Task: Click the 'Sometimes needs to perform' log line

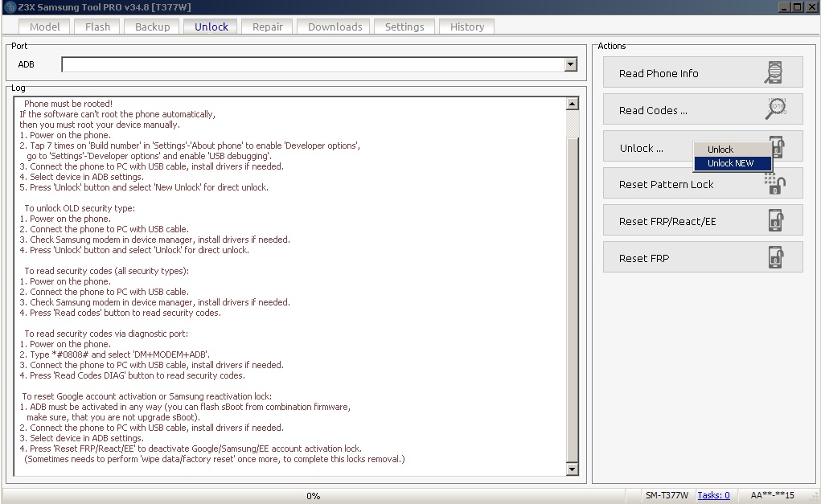Action: pyautogui.click(x=215, y=460)
